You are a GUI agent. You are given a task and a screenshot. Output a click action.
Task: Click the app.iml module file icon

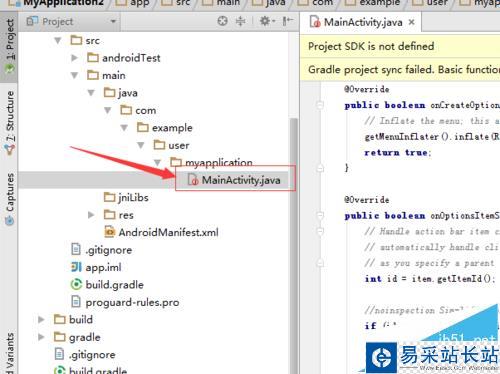76,267
